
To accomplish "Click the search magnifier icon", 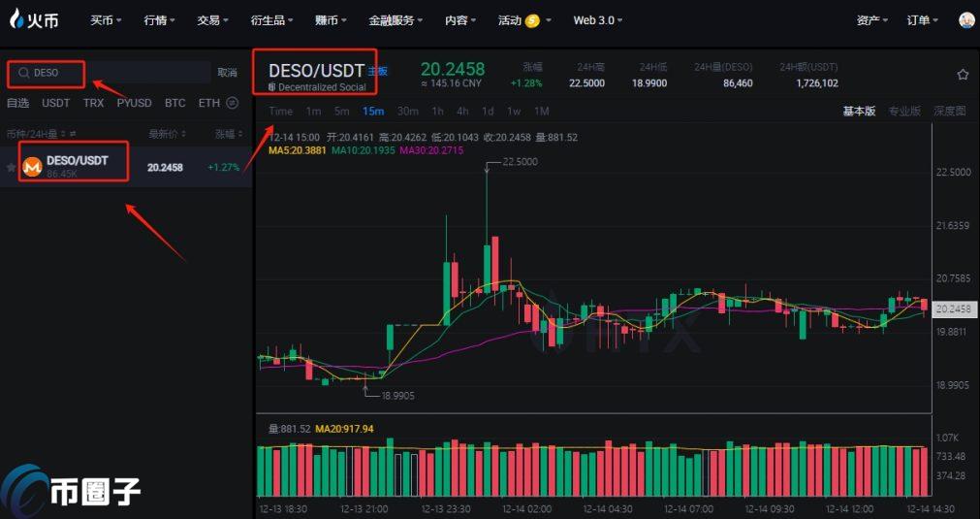I will click(24, 73).
